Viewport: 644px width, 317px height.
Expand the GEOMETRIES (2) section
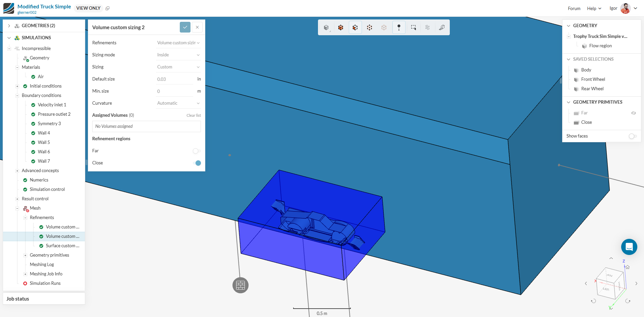click(9, 26)
